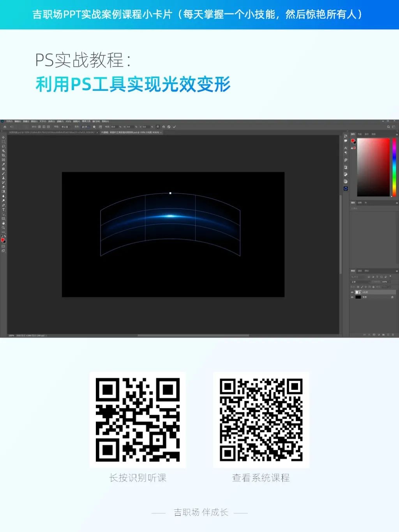Click the Home icon in options bar
This screenshot has height=532, width=399.
click(x=5, y=127)
